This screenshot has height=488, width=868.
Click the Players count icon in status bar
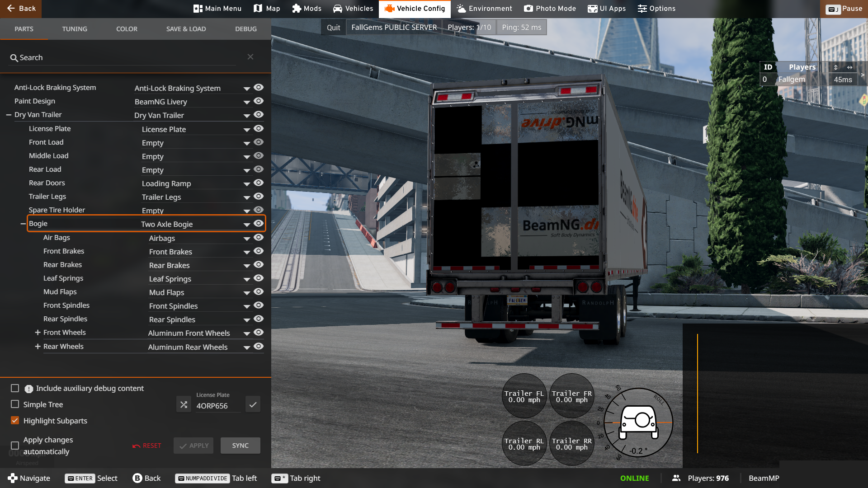[676, 478]
